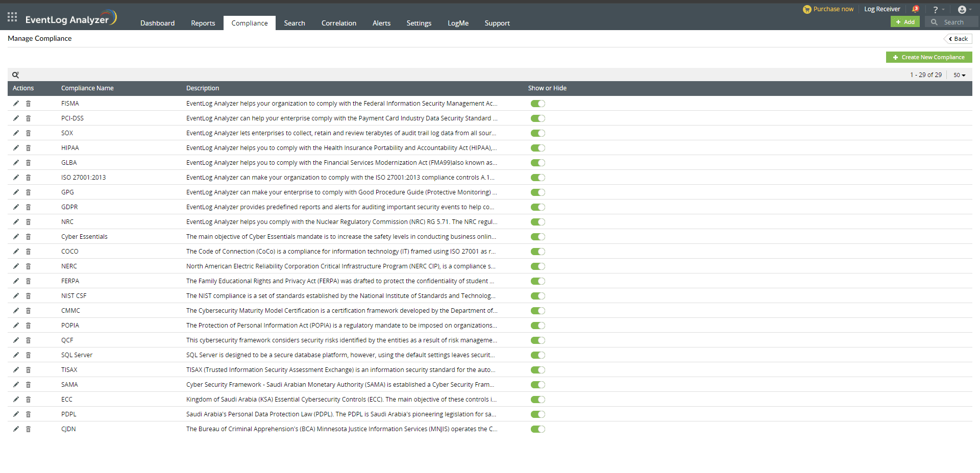Delete the TISAX compliance entry
Image resolution: width=980 pixels, height=473 pixels.
(28, 370)
